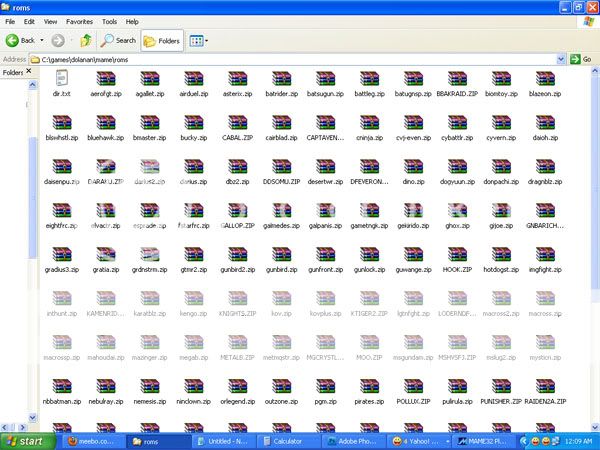Switch to the MAME32 Pl... taskbar window

(x=483, y=442)
